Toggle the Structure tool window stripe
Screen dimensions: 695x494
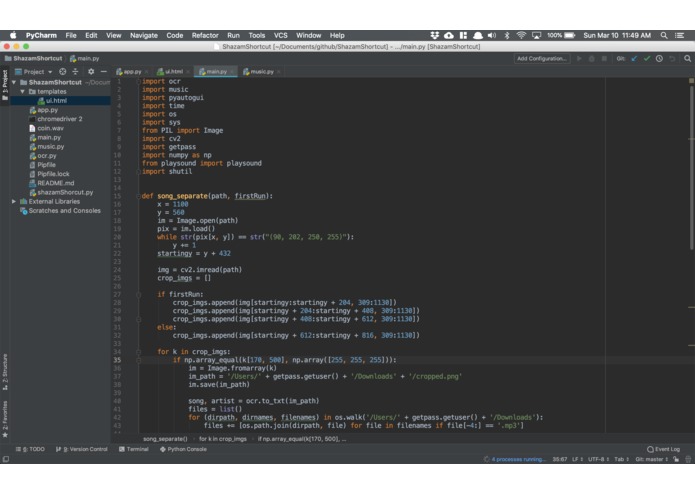point(5,372)
